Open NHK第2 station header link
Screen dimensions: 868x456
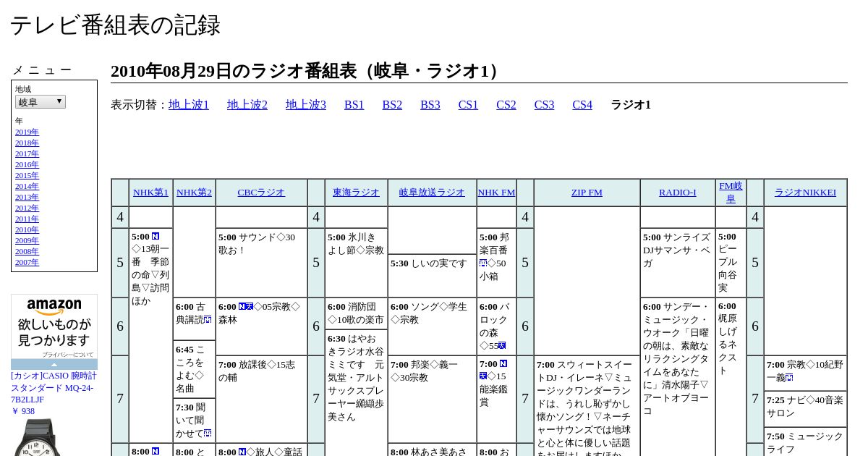point(194,193)
